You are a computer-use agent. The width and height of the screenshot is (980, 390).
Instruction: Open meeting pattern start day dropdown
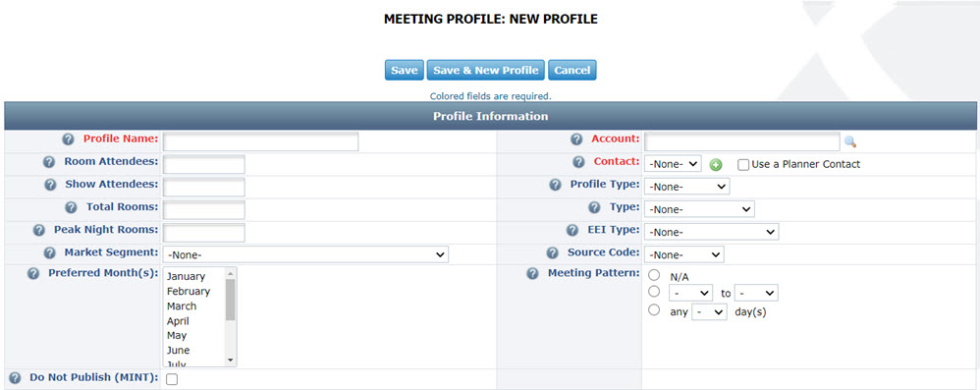pyautogui.click(x=690, y=293)
